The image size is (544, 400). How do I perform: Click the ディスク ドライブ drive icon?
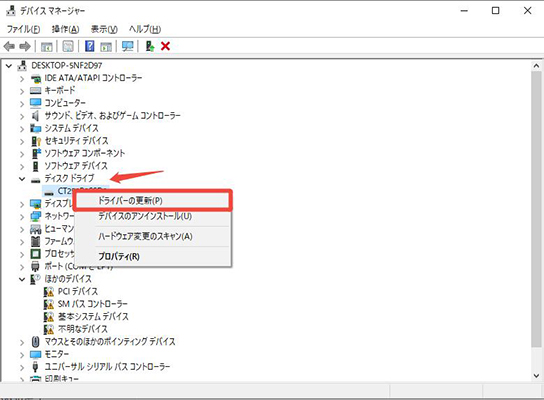click(35, 180)
